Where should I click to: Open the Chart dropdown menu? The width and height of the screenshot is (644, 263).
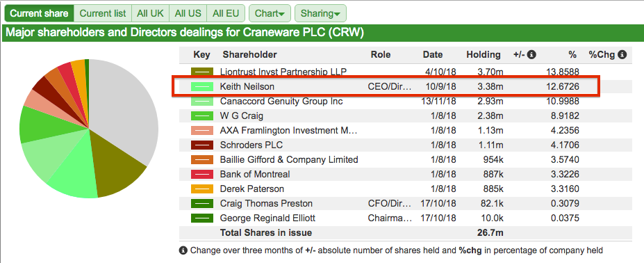click(x=270, y=13)
